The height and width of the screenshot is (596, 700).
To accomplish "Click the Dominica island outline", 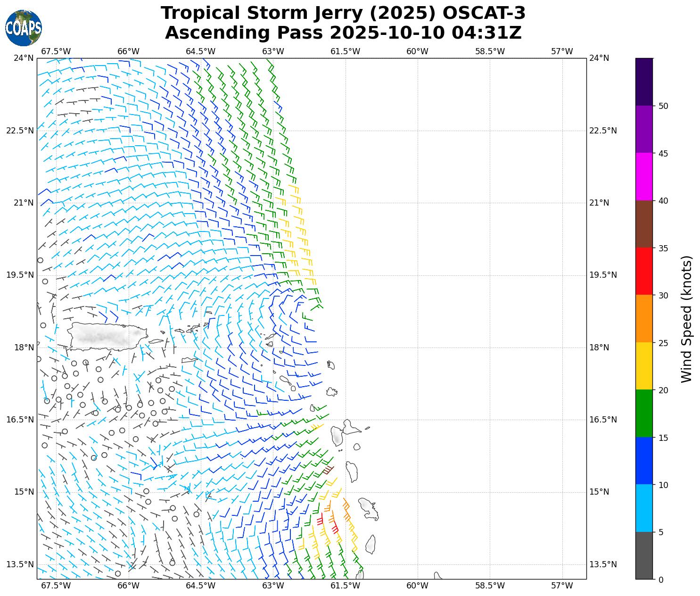I will tap(352, 471).
